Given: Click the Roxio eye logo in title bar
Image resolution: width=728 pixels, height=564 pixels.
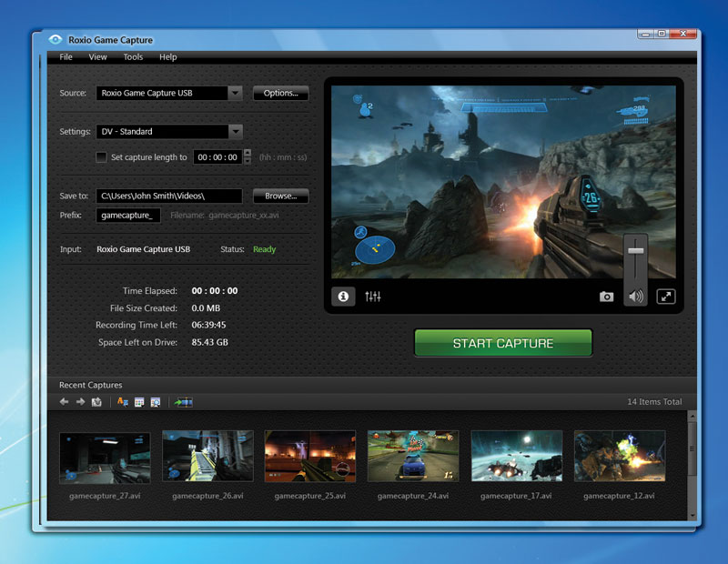Looking at the screenshot, I should [55, 39].
